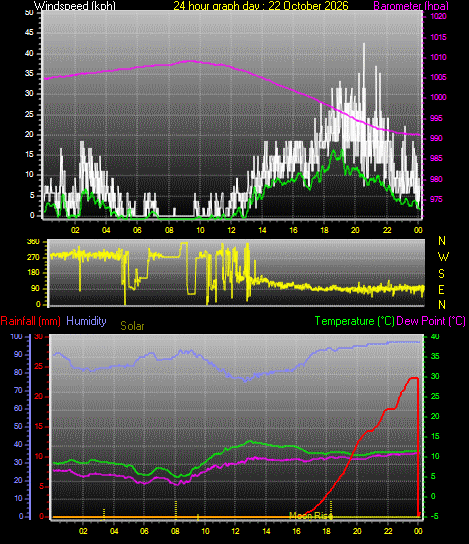469x544 pixels.
Task: Click the 1020 barometer axis value
Action: click(438, 17)
